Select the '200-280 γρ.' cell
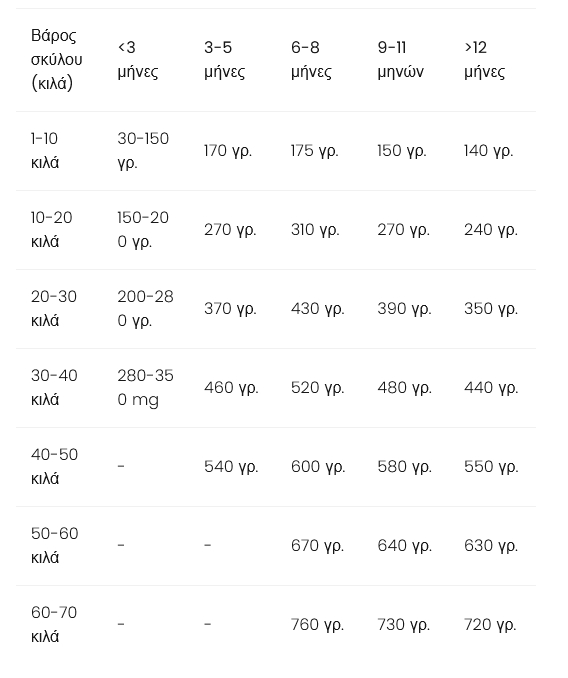The height and width of the screenshot is (678, 568). pos(145,309)
